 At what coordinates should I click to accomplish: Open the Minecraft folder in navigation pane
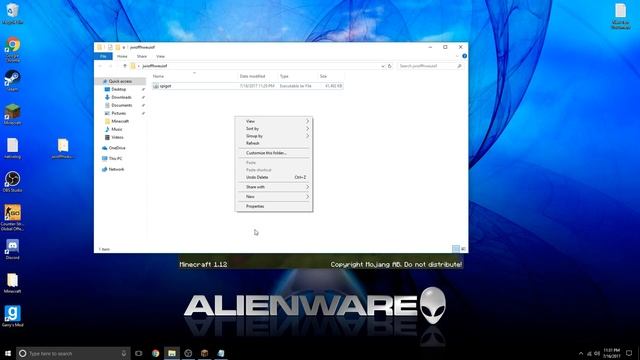(120, 121)
